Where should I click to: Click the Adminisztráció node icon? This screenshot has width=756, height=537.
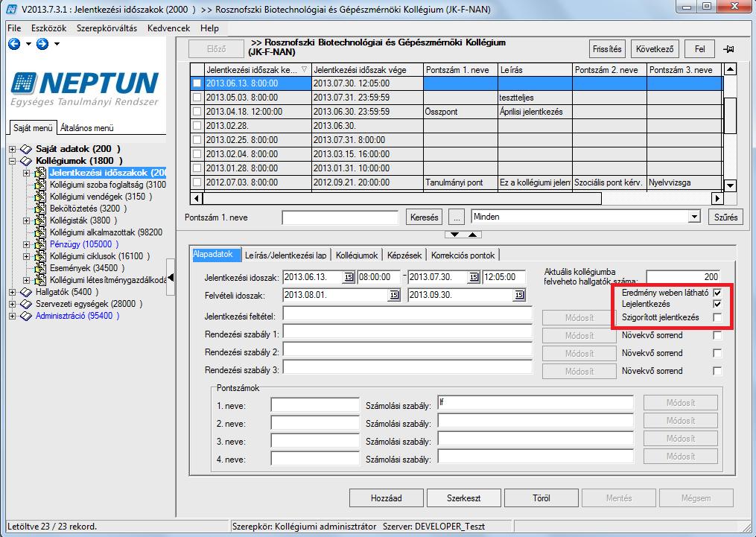26,317
